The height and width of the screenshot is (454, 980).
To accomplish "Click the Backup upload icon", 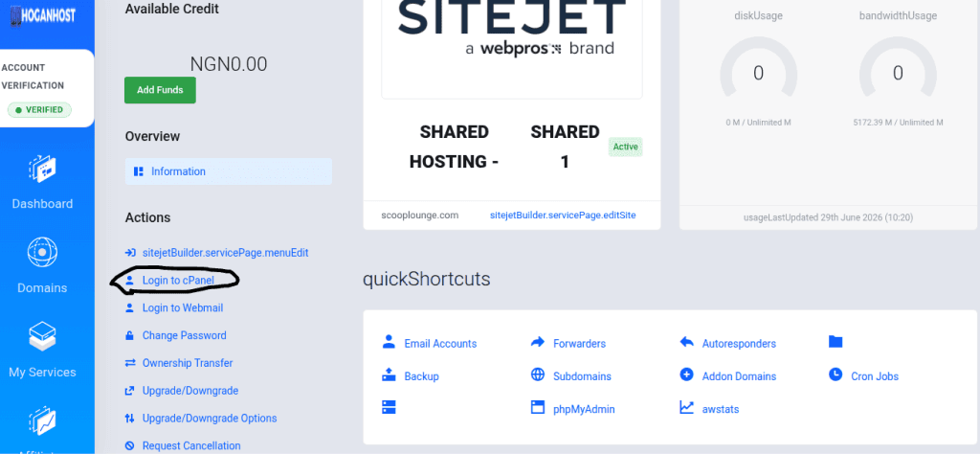I will pos(389,375).
